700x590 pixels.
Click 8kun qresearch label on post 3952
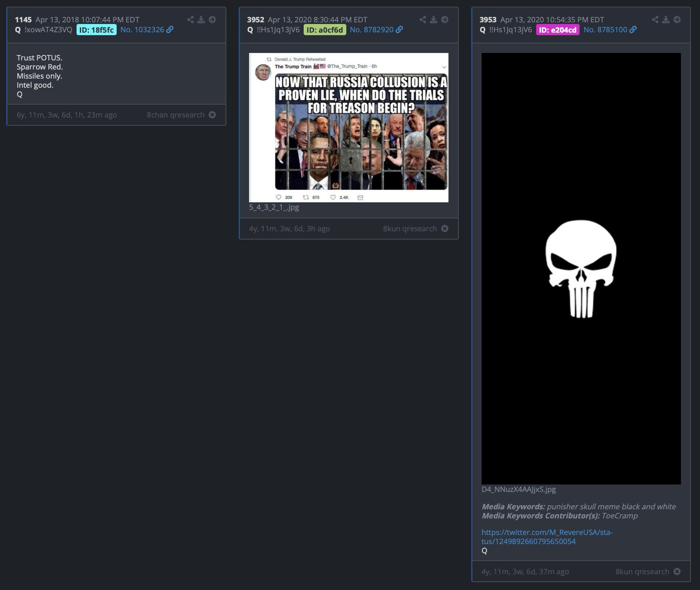[410, 228]
